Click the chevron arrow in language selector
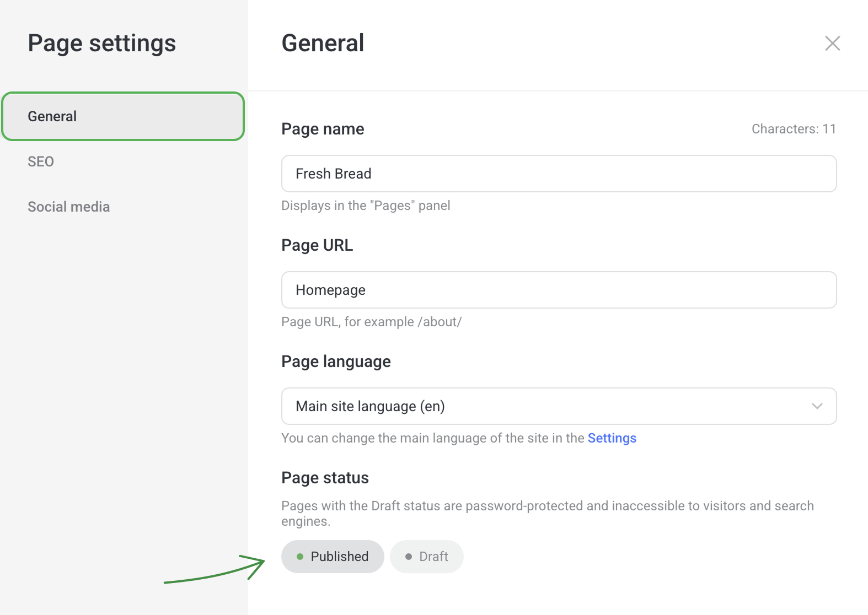The height and width of the screenshot is (615, 868). (x=817, y=406)
